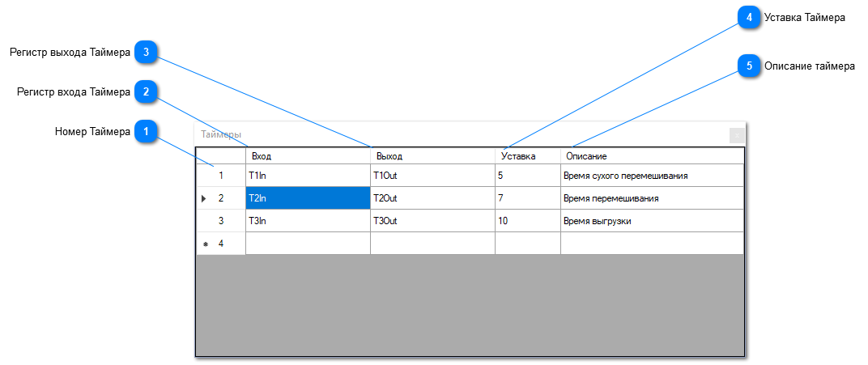The image size is (868, 365).
Task: Select description Время выгрузки
Action: (x=652, y=221)
